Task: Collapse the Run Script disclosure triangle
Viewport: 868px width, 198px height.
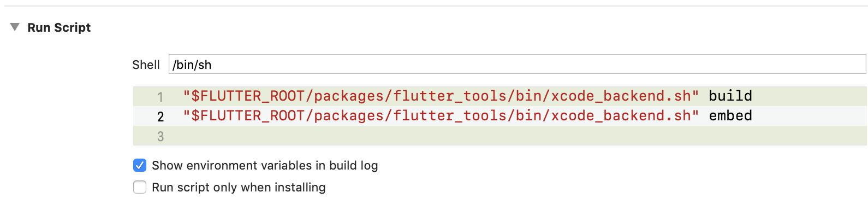Action: click(x=15, y=27)
